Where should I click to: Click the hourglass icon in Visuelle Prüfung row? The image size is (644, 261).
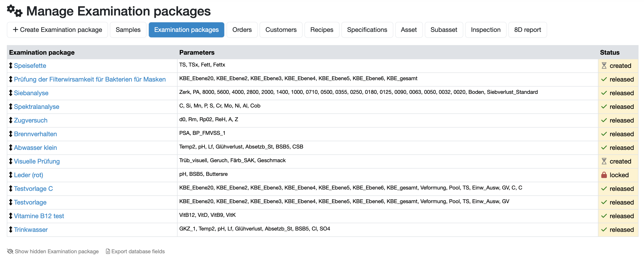[x=604, y=161]
